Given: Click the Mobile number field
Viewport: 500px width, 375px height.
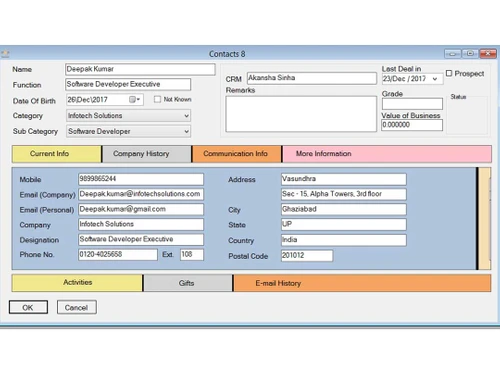Looking at the screenshot, I should tap(141, 179).
